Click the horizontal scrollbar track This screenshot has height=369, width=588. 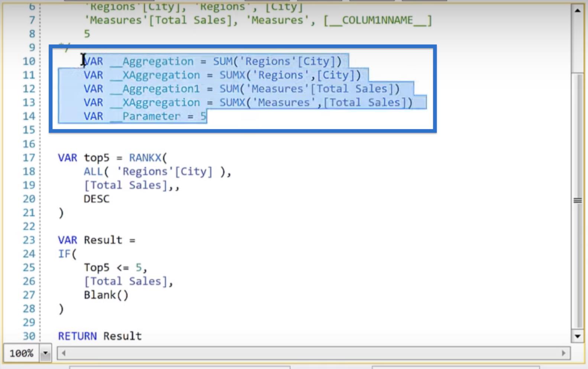point(313,353)
